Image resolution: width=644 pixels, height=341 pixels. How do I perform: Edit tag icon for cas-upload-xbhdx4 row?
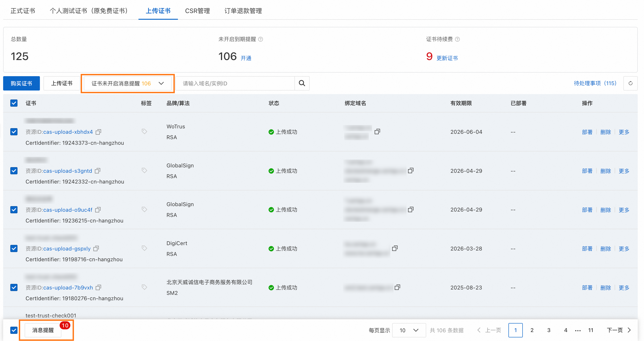(144, 132)
